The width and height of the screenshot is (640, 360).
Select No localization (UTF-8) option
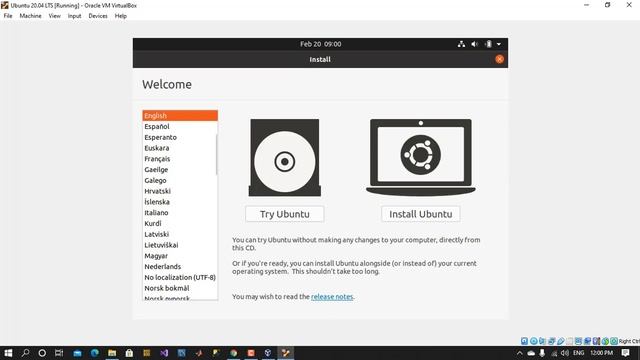(180, 277)
